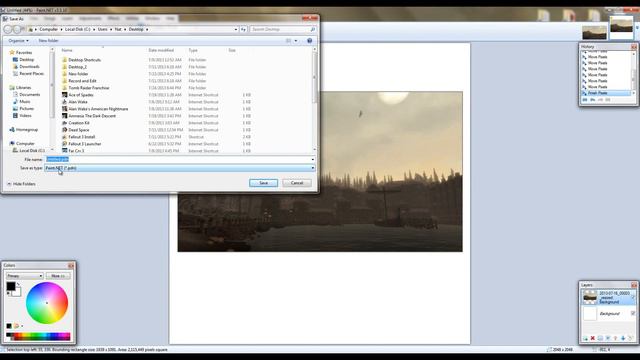Delete layer using red X icon
This screenshot has height=360, width=640.
coord(593,338)
